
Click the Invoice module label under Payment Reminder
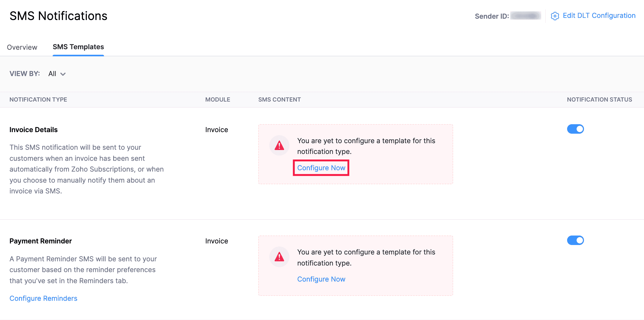(x=216, y=241)
